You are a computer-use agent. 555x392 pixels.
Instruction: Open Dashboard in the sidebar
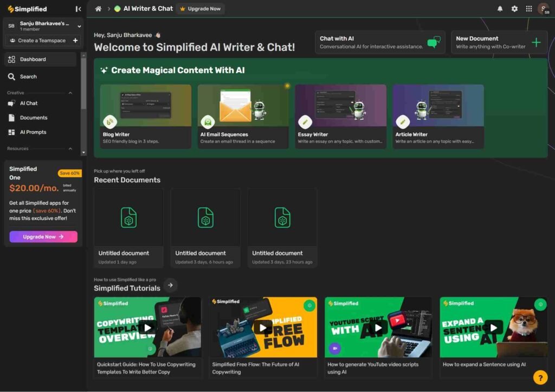click(40, 59)
